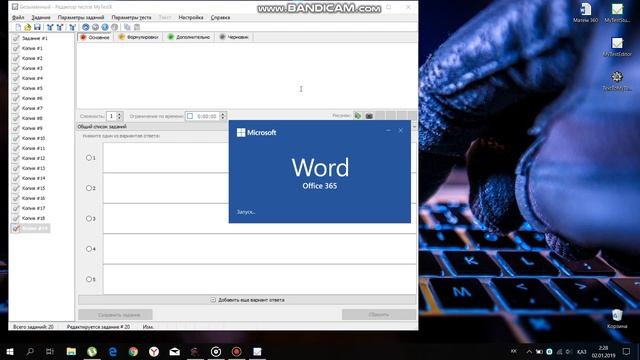The width and height of the screenshot is (640, 360).
Task: Click the gray round toolbar icon after blue one
Action: pos(95,27)
